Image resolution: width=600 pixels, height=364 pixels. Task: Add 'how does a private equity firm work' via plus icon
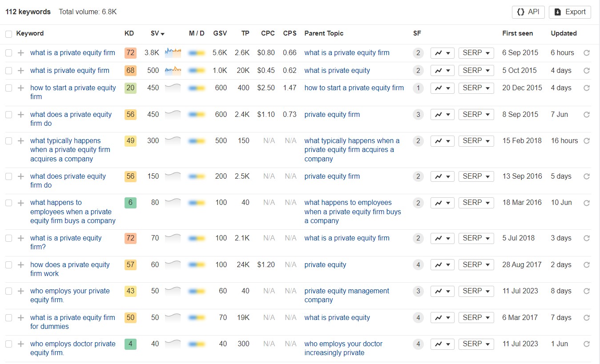[x=20, y=265]
